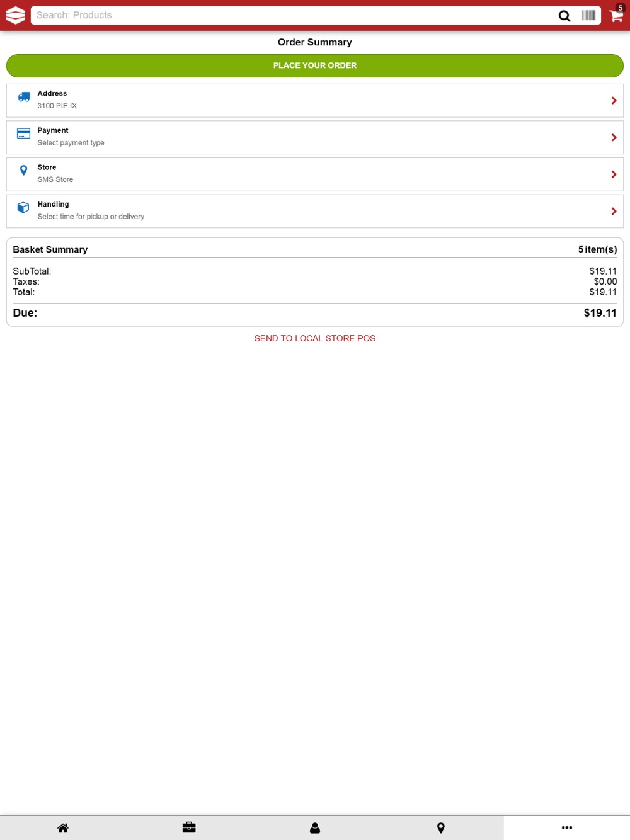Open the shopping cart with 5 items
Image resolution: width=630 pixels, height=840 pixels.
[617, 14]
